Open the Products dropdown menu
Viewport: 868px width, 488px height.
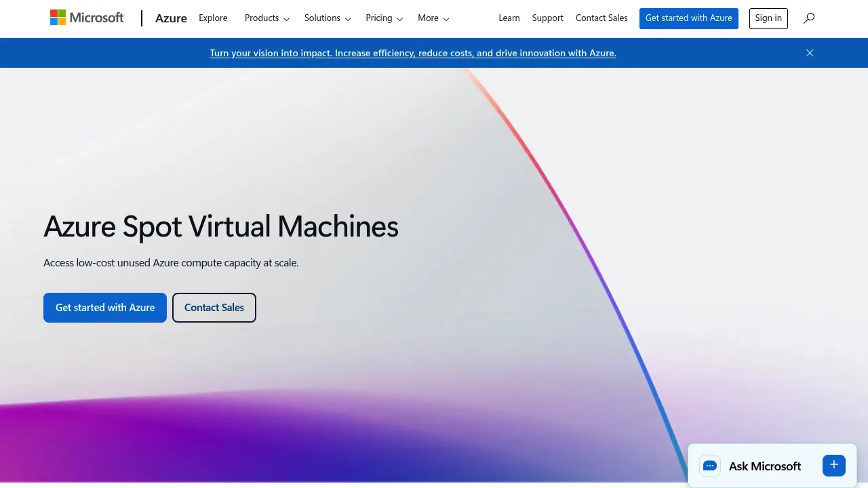coord(267,18)
